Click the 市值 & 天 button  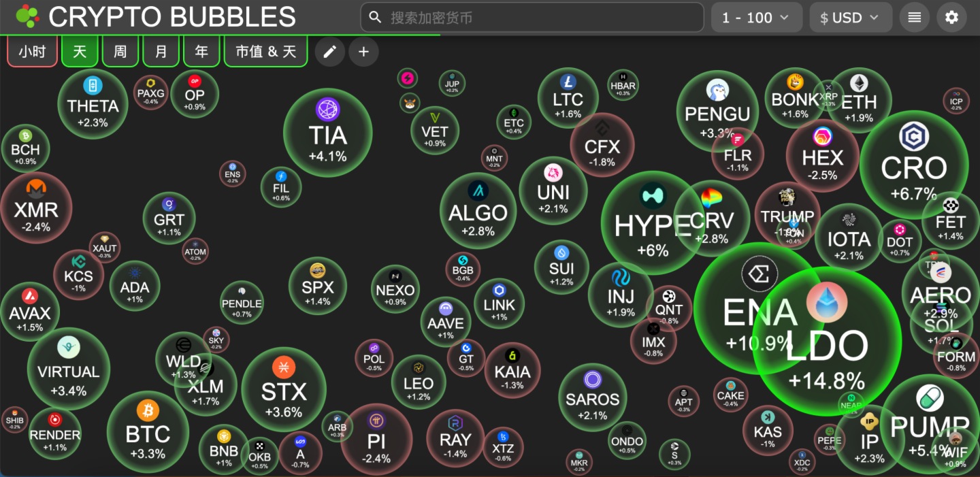(x=265, y=52)
